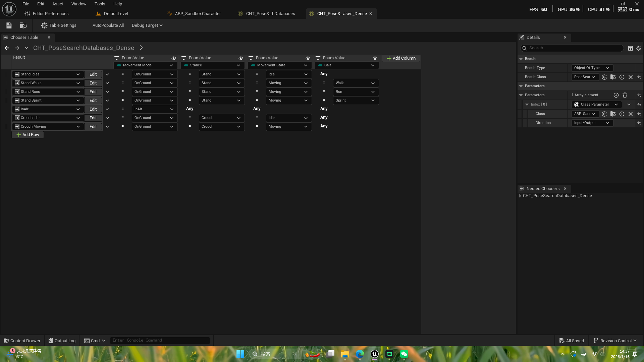Click the Browse to asset icon in the toolbar
Image resolution: width=644 pixels, height=362 pixels.
pos(23,25)
